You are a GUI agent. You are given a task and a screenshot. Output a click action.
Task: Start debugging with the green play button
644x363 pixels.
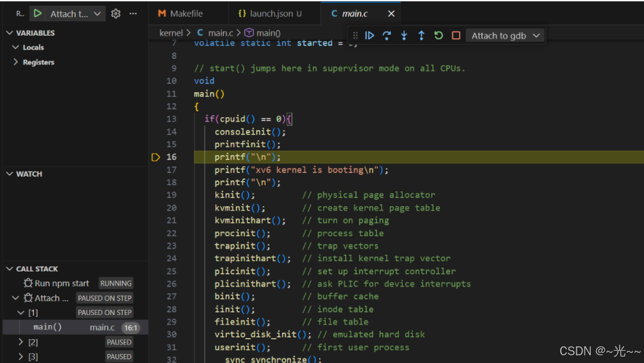click(37, 13)
